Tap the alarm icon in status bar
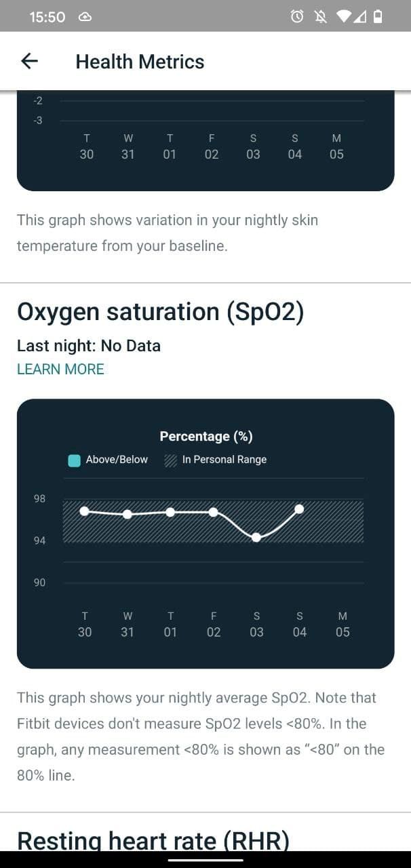 297,17
